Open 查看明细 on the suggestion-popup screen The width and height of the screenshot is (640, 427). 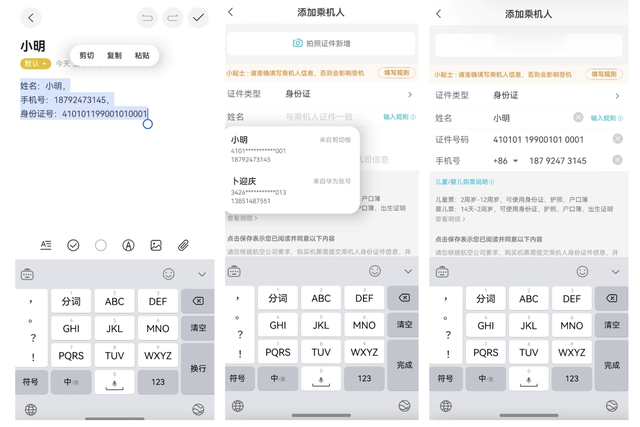[242, 218]
